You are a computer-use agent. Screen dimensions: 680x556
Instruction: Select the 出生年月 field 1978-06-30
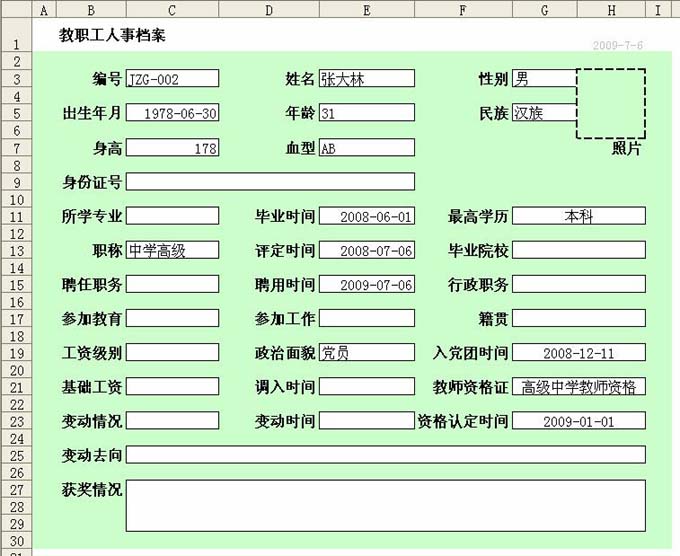[x=172, y=113]
